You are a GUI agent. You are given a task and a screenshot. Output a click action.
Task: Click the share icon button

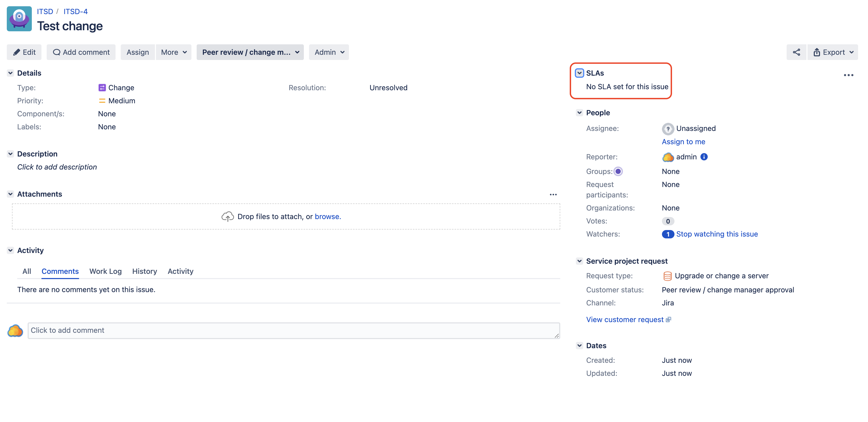[796, 52]
